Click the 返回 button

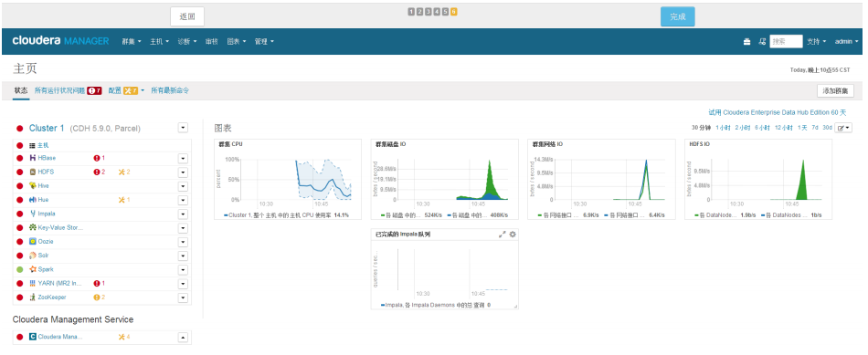click(187, 16)
